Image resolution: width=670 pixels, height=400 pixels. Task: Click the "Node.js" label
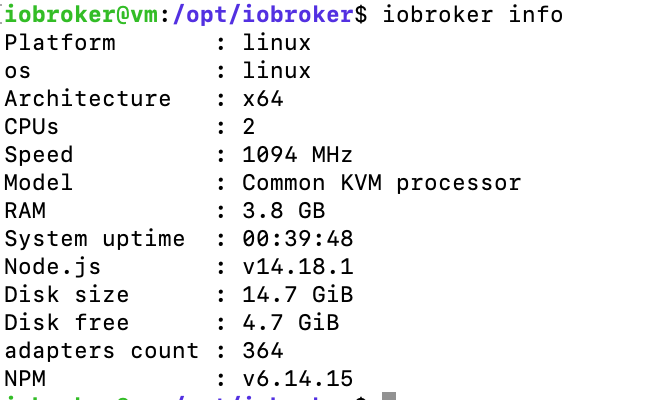53,267
